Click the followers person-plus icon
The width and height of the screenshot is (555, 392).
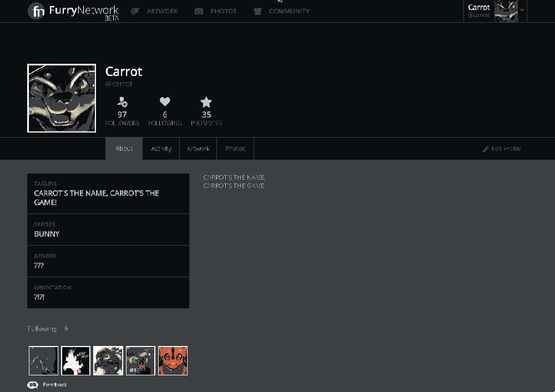pos(122,102)
